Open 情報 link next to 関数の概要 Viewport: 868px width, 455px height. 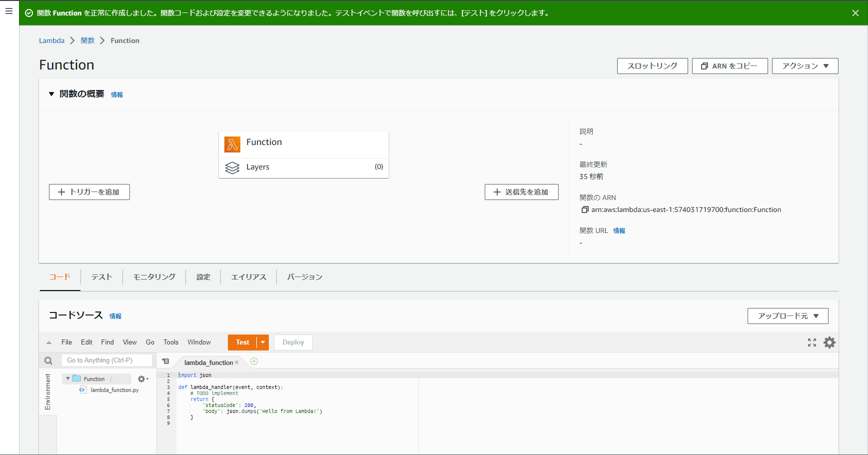tap(117, 94)
